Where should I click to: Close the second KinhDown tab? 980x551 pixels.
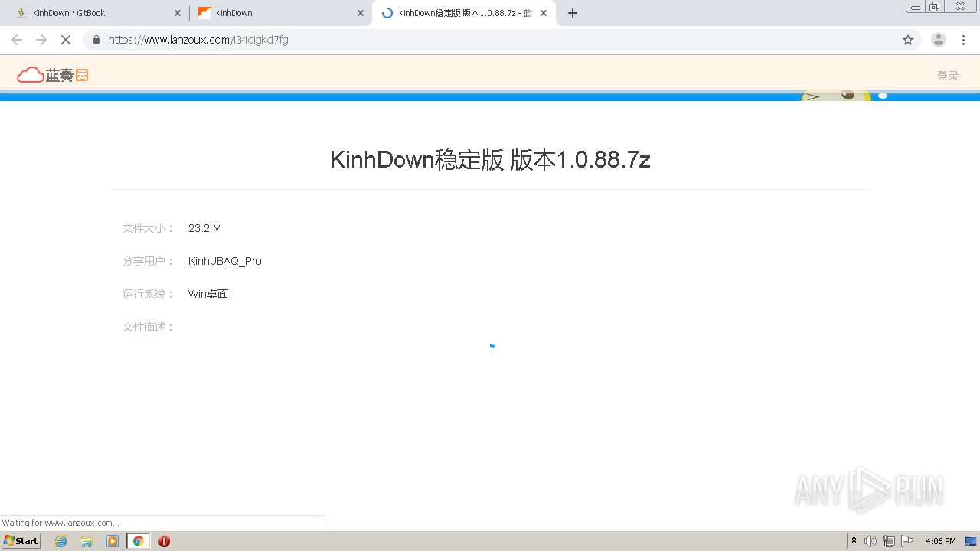pyautogui.click(x=361, y=13)
